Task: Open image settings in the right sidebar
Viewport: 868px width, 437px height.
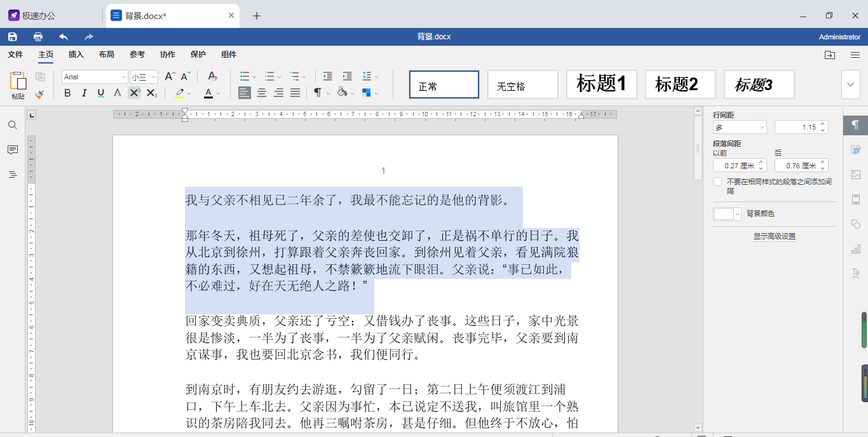Action: 856,175
